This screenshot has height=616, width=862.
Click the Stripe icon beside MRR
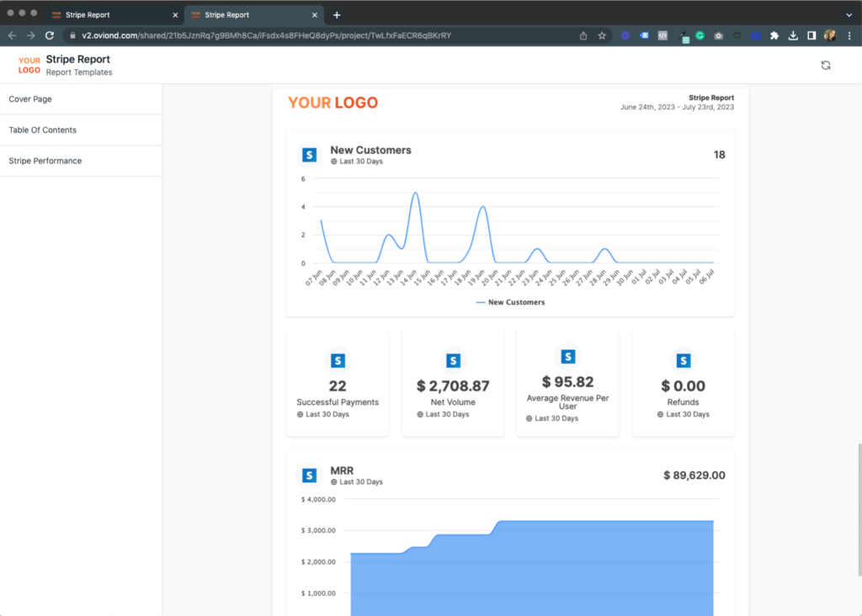click(x=310, y=475)
